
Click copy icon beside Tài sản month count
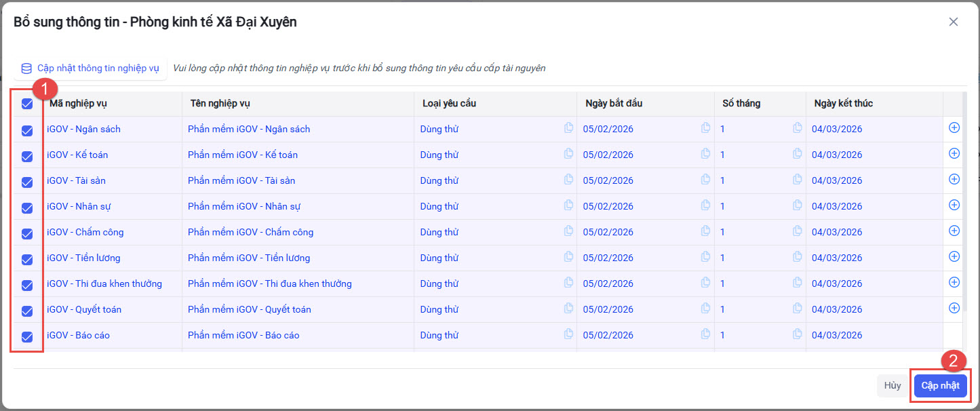click(798, 179)
